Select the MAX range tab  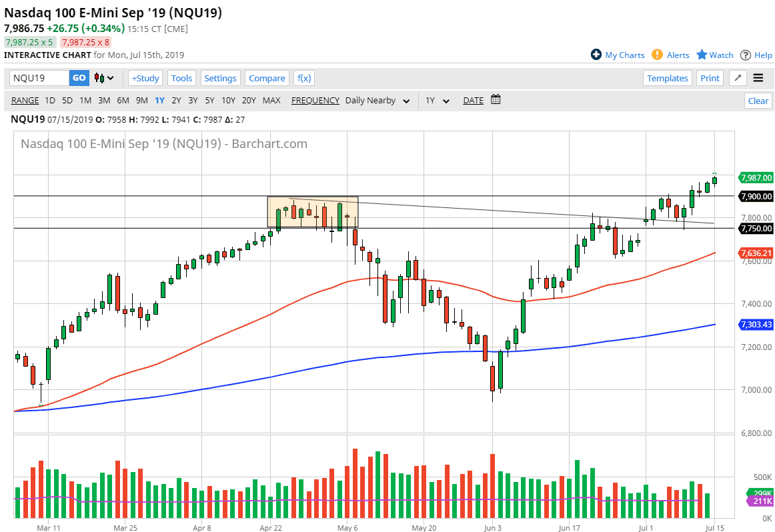271,100
